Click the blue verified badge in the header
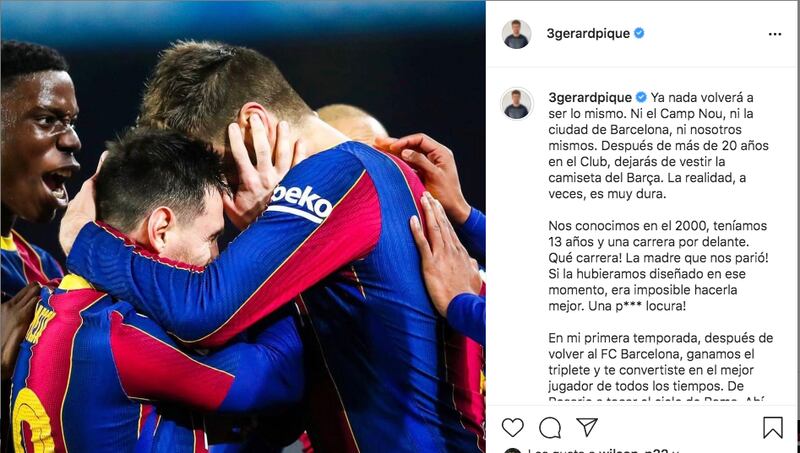The height and width of the screenshot is (453, 800). click(639, 33)
